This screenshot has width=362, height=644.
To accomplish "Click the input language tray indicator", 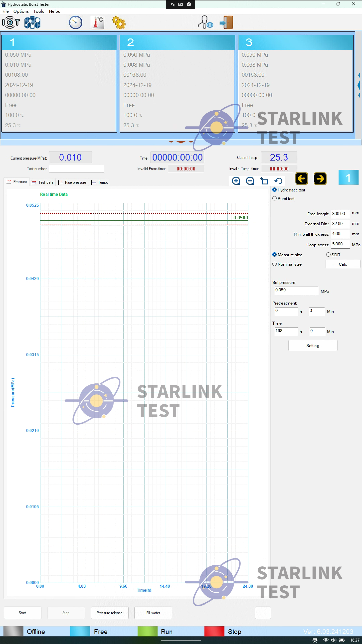I will (315, 640).
